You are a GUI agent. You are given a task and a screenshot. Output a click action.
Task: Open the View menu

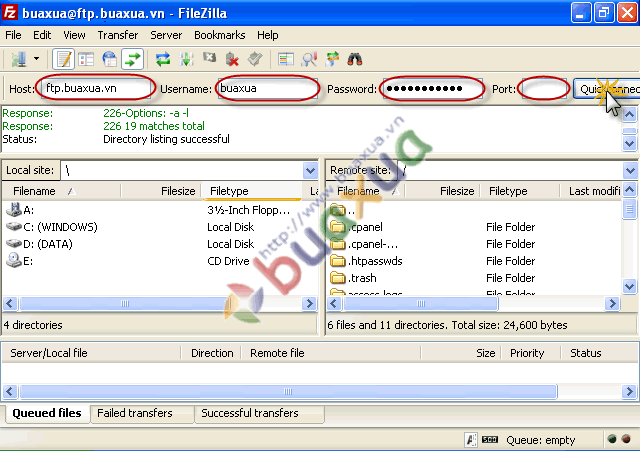click(x=74, y=35)
